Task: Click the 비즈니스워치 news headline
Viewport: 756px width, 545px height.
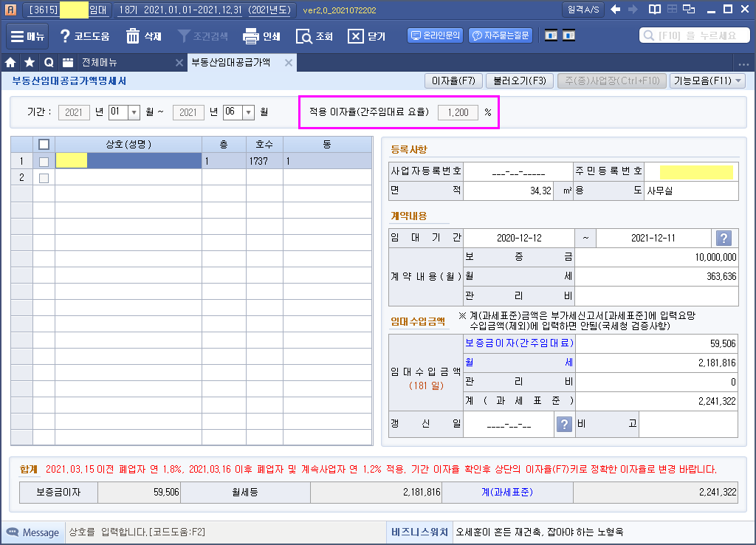Action: pyautogui.click(x=539, y=532)
